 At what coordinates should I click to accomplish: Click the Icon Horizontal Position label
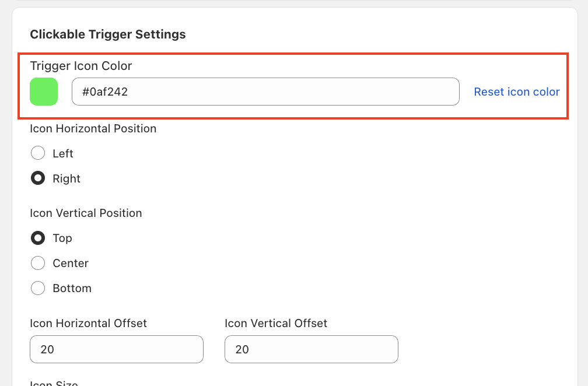coord(93,128)
